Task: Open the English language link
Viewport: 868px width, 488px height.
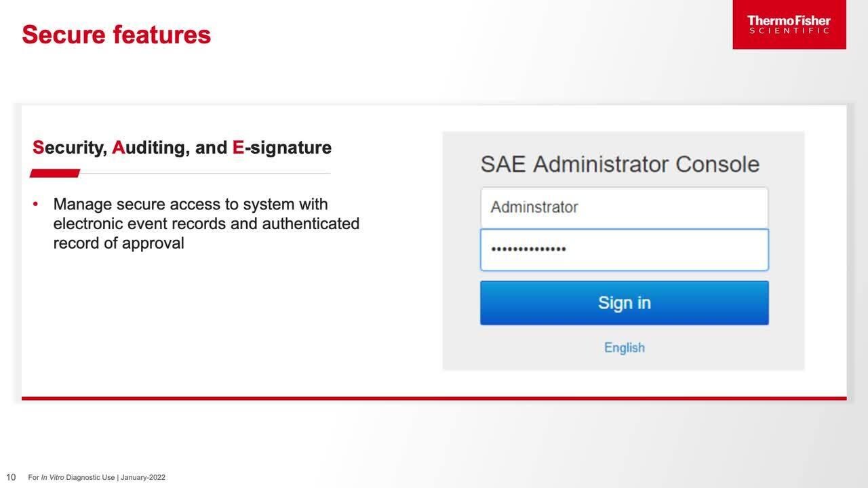Action: (x=624, y=348)
